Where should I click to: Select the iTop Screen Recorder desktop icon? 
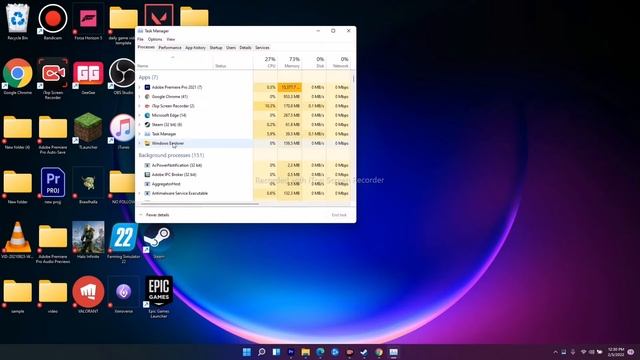tap(53, 78)
